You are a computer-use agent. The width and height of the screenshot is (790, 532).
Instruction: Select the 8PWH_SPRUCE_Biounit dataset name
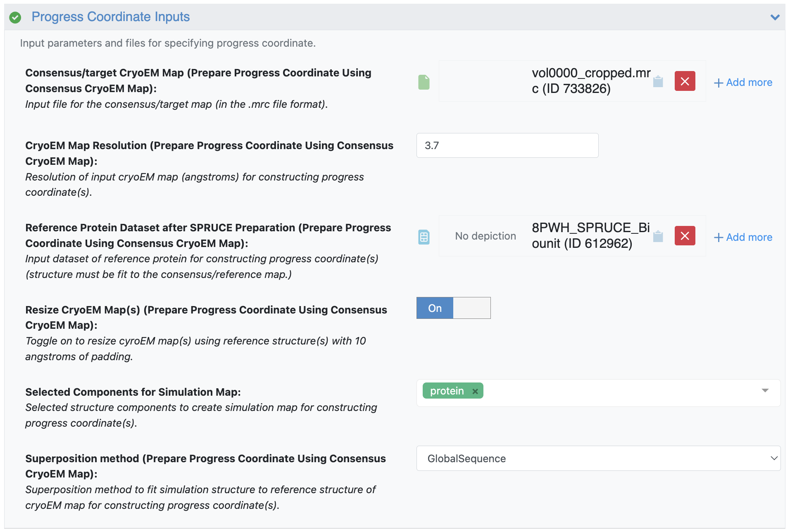pyautogui.click(x=590, y=236)
